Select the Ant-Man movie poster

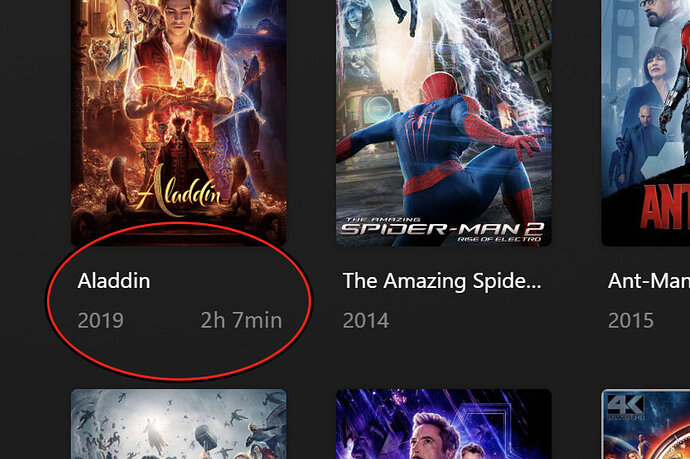tap(646, 123)
